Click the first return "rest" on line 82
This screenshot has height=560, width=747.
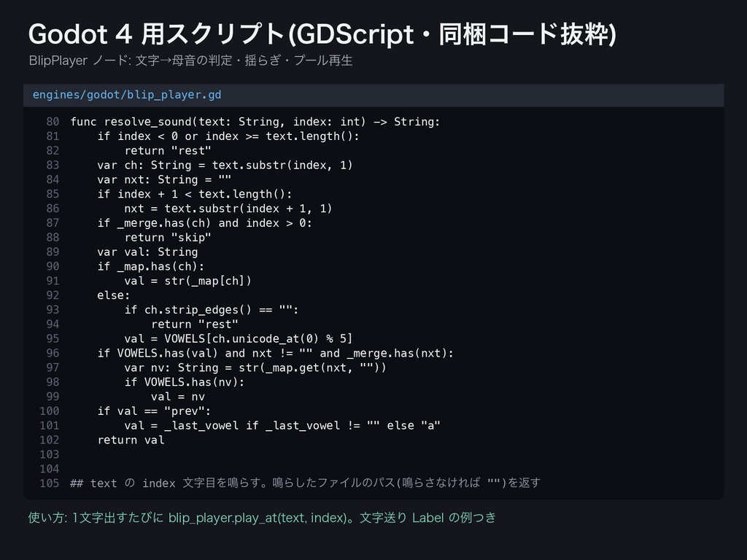point(168,151)
